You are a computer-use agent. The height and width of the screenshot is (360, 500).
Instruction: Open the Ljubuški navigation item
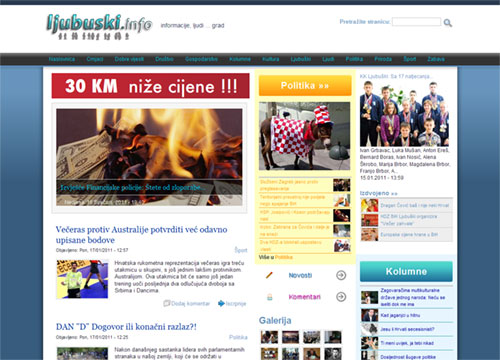tap(301, 59)
